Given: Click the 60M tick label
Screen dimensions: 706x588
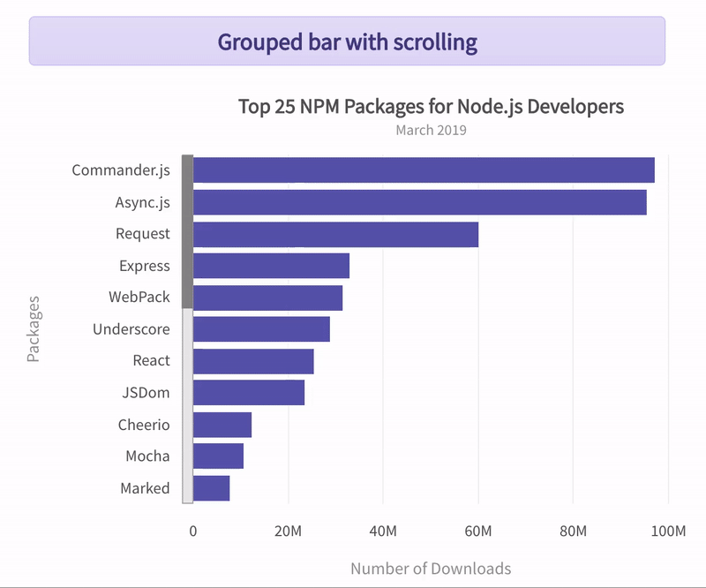Looking at the screenshot, I should (477, 531).
